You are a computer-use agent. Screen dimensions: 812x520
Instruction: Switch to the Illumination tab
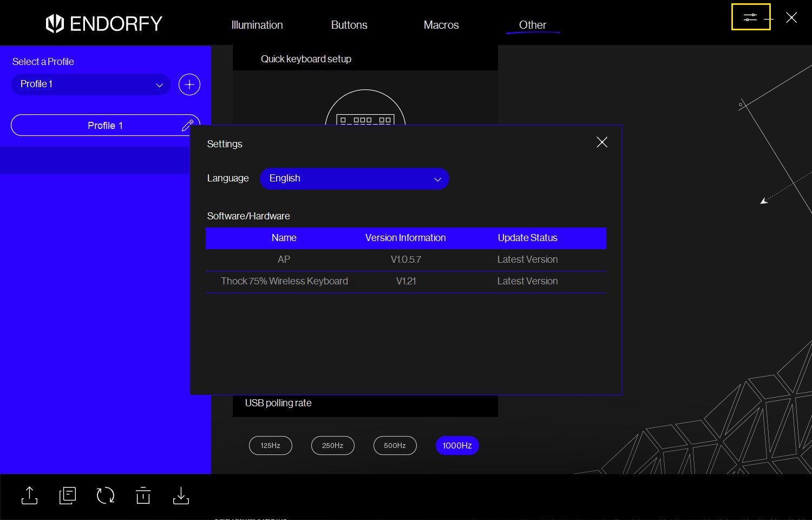coord(257,25)
